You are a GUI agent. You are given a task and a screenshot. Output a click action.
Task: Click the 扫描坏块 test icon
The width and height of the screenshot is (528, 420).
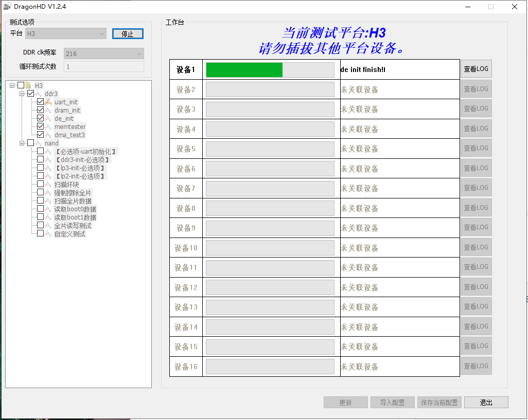click(x=49, y=184)
